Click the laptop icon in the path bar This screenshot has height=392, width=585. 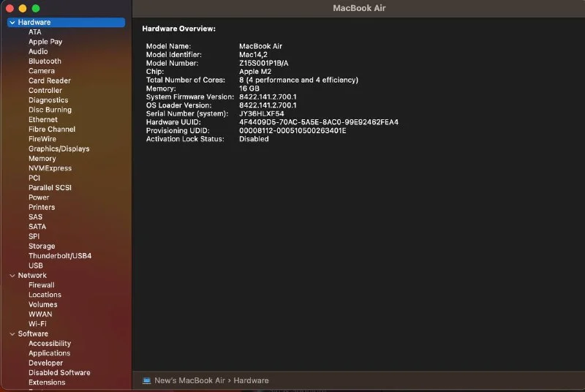pos(146,380)
